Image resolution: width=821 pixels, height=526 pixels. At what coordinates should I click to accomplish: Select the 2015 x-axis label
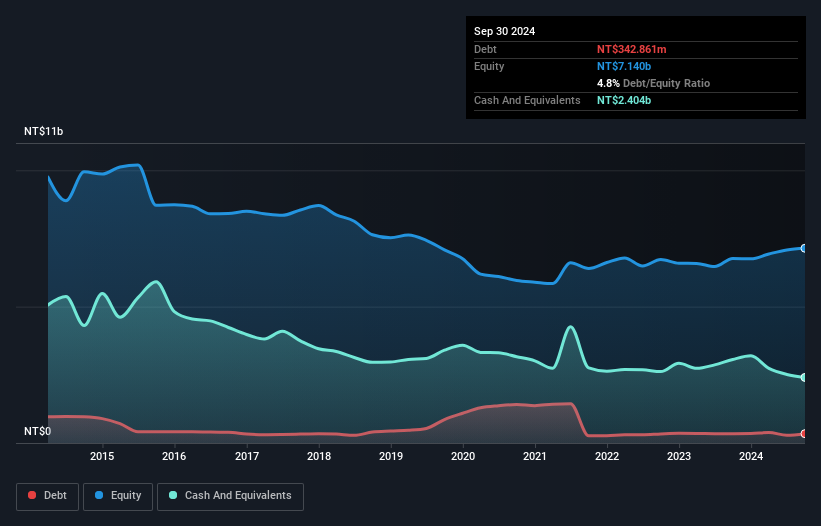tap(102, 456)
